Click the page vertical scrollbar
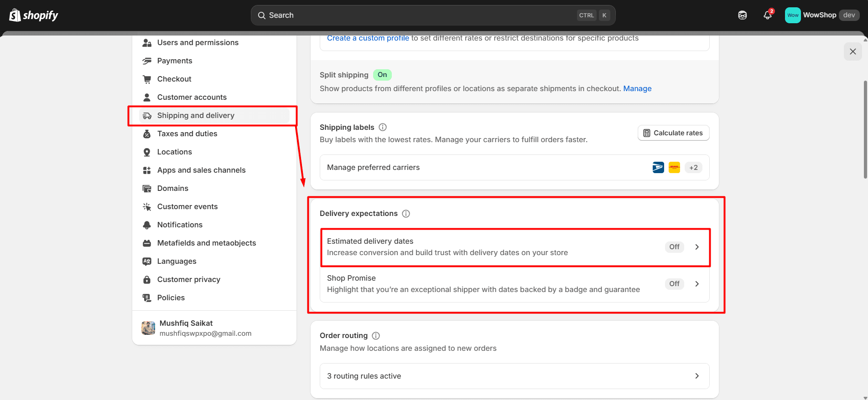868x400 pixels. pyautogui.click(x=865, y=130)
